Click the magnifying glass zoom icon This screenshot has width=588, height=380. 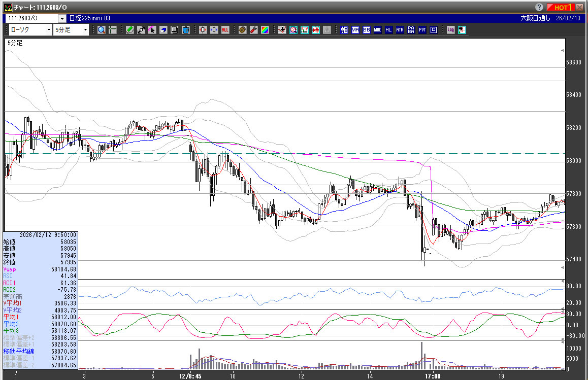tap(102, 30)
